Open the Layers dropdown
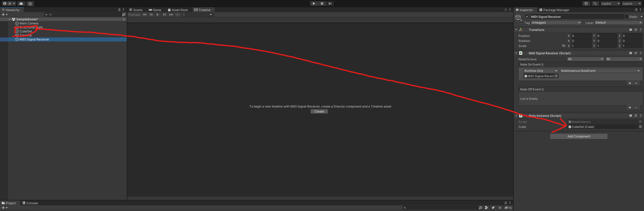Screen dimensions: 644x211 click(610, 4)
